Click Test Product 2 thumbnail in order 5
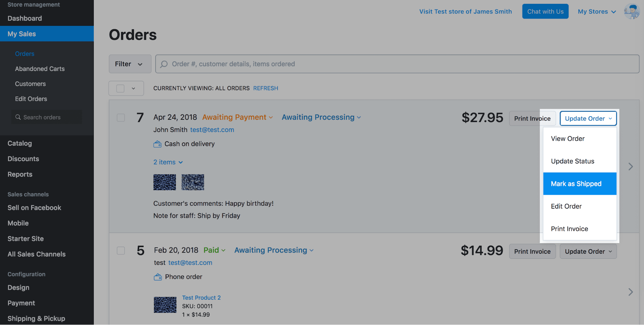Screen dimensions: 644x325 click(165, 304)
